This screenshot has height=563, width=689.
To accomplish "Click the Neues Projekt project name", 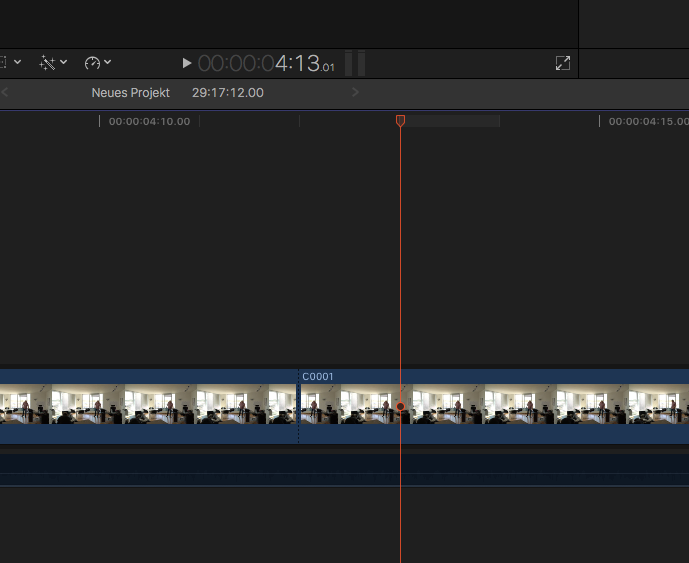I will [x=131, y=93].
